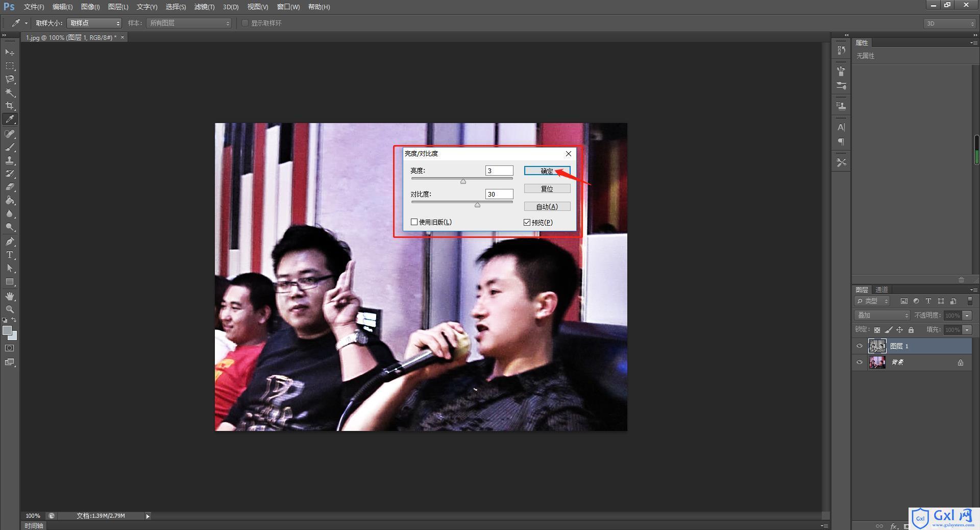Close the 亮度/对比度 dialog
980x530 pixels.
point(568,154)
